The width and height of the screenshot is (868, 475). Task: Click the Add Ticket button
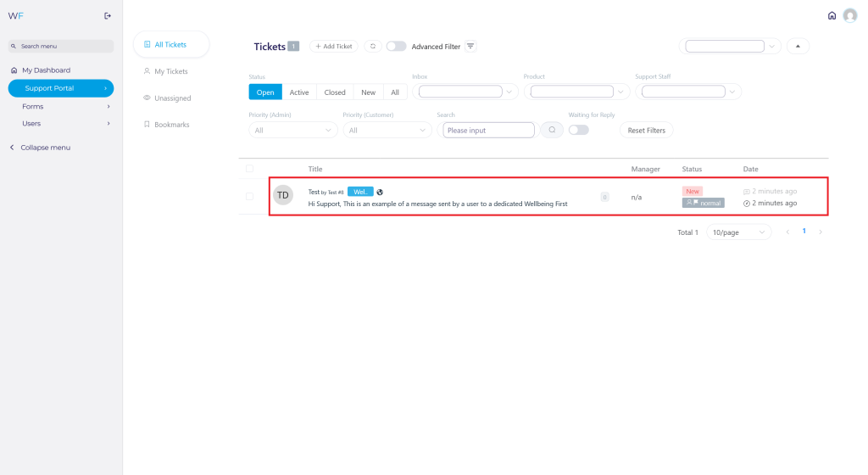(334, 46)
